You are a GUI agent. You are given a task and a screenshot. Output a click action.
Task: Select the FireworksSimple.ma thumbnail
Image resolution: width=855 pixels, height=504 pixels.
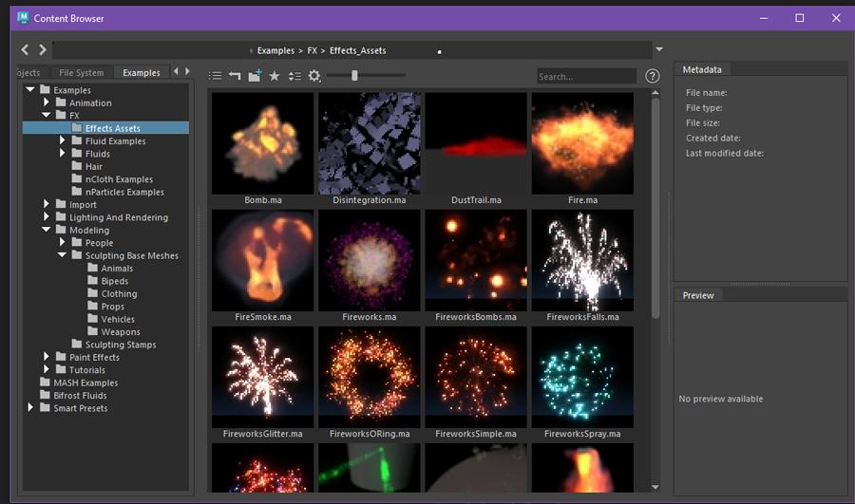(x=476, y=377)
